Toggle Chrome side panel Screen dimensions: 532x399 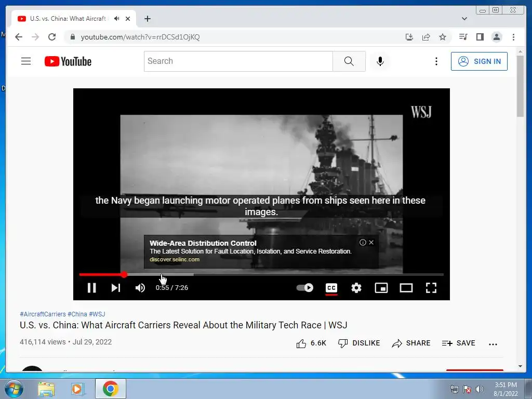pos(480,37)
